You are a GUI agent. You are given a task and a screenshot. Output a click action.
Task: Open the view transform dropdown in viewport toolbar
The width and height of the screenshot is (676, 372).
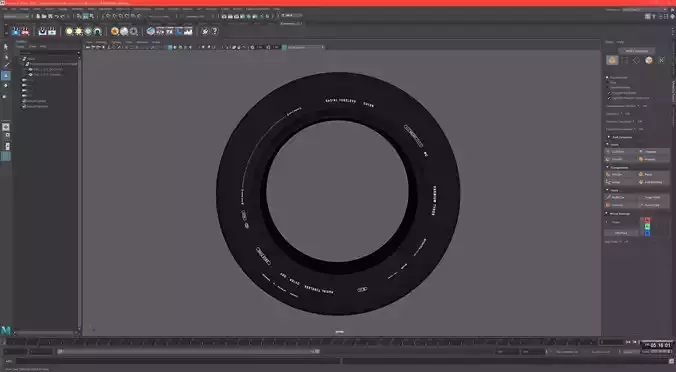305,47
